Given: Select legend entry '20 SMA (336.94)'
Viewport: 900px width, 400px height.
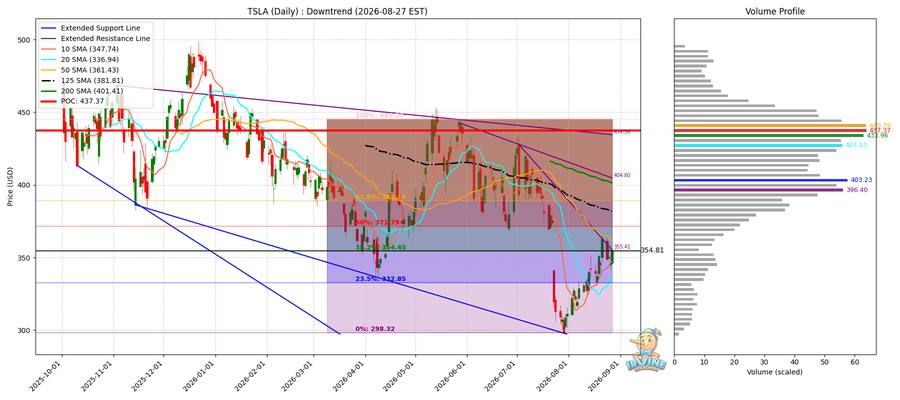Looking at the screenshot, I should (90, 59).
